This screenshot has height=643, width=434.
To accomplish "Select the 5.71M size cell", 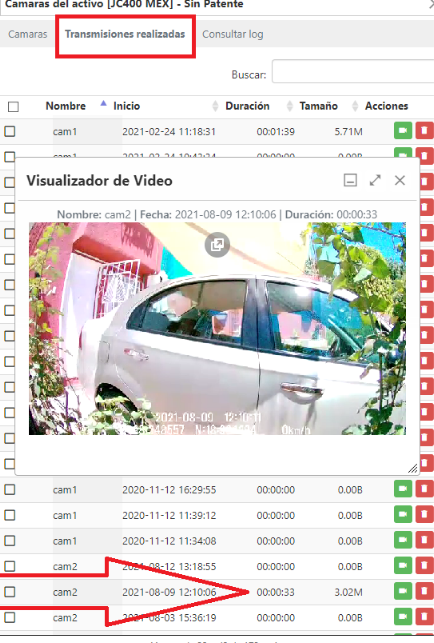I will pyautogui.click(x=348, y=132).
